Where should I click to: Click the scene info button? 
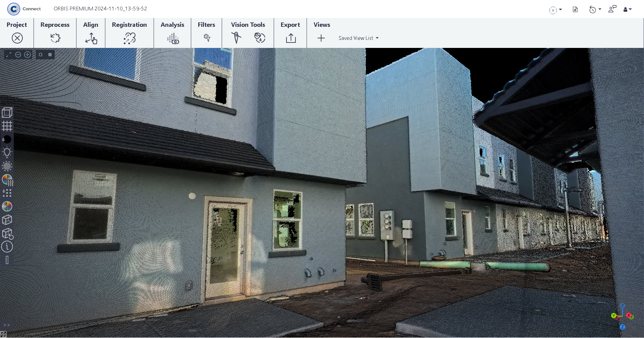(x=7, y=247)
